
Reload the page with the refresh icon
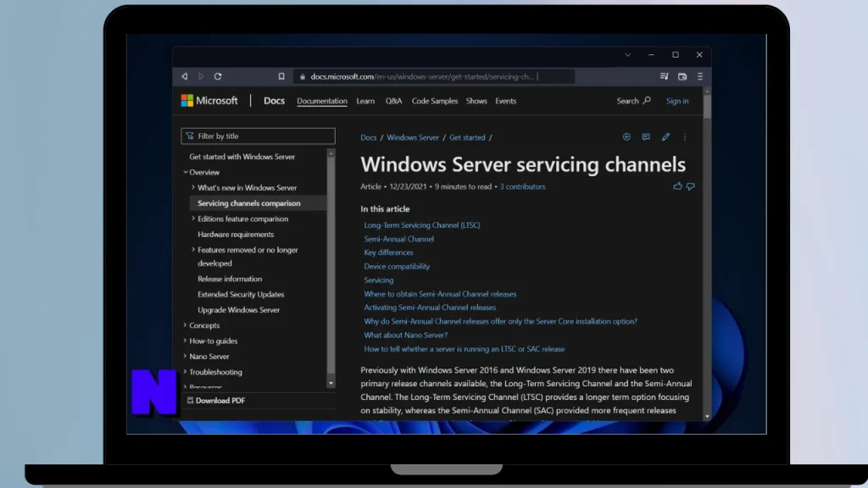tap(218, 76)
